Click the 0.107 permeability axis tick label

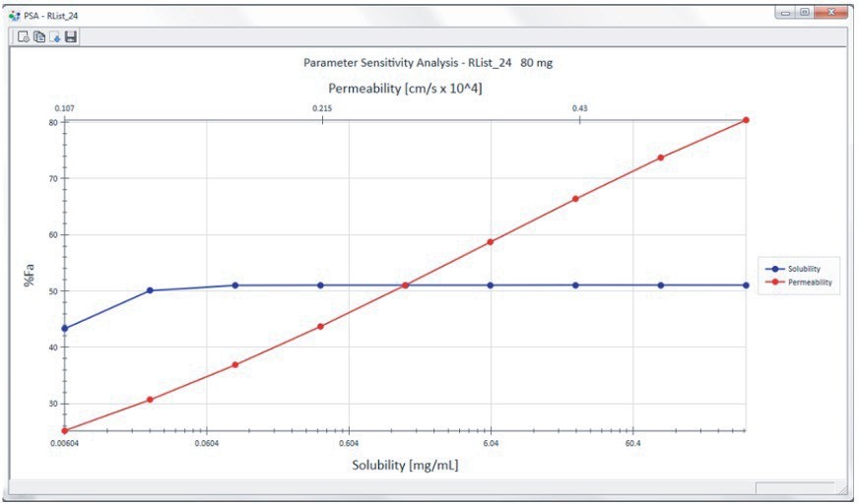click(65, 108)
